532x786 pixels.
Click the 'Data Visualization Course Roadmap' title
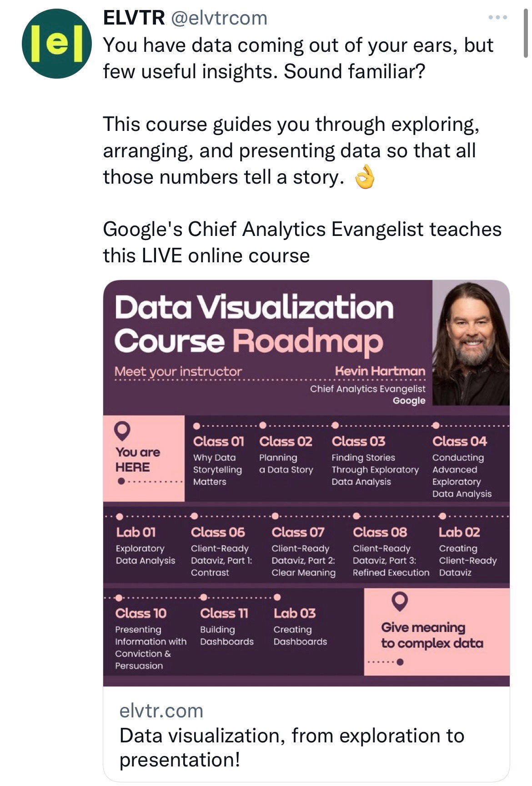point(254,324)
